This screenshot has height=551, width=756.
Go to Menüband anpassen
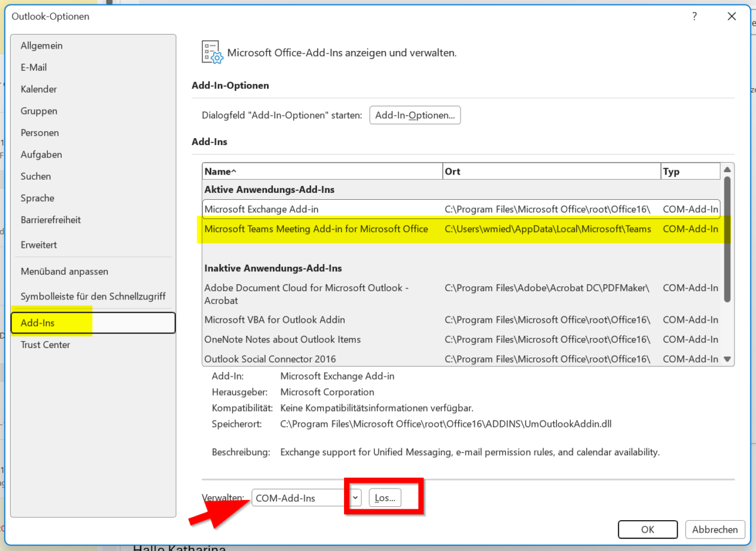pyautogui.click(x=93, y=271)
